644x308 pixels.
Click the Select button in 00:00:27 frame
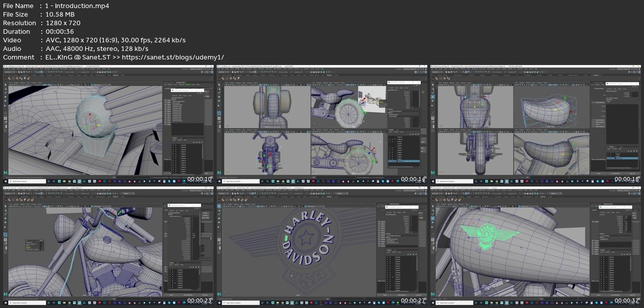(385, 295)
